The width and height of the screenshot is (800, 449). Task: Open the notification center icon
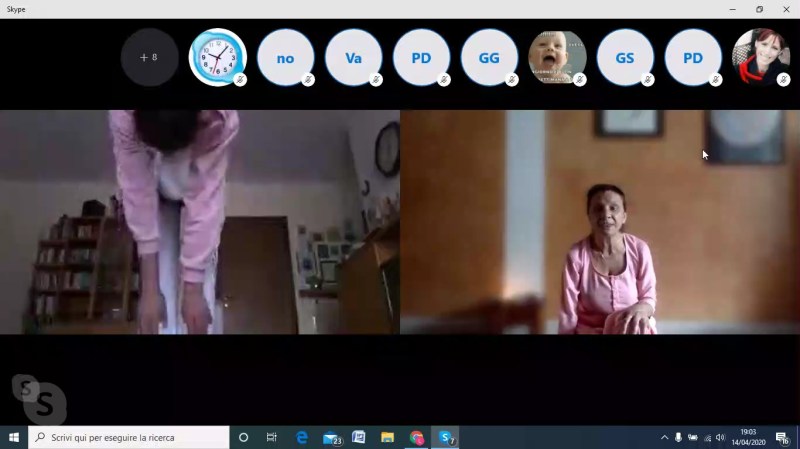pos(782,438)
